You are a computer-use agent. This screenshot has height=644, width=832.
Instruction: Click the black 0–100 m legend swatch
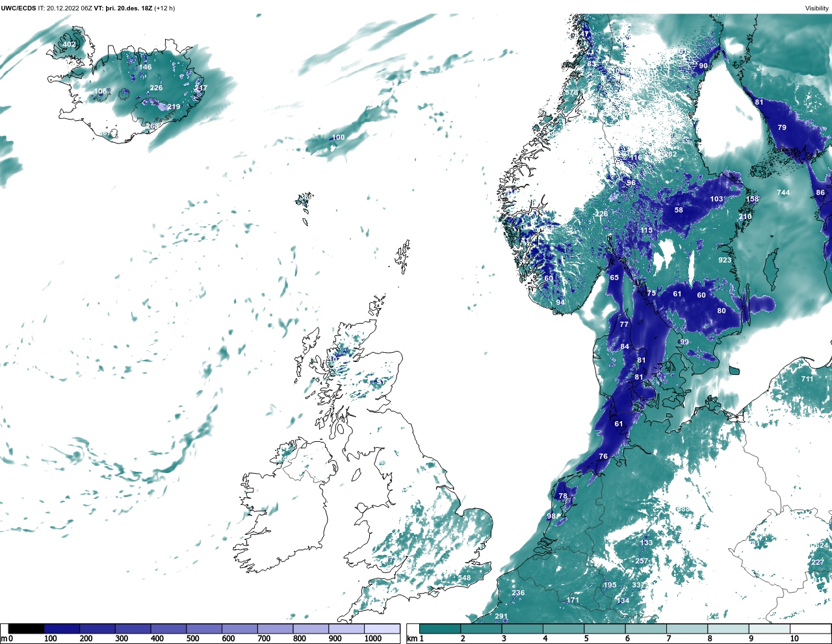click(27, 628)
